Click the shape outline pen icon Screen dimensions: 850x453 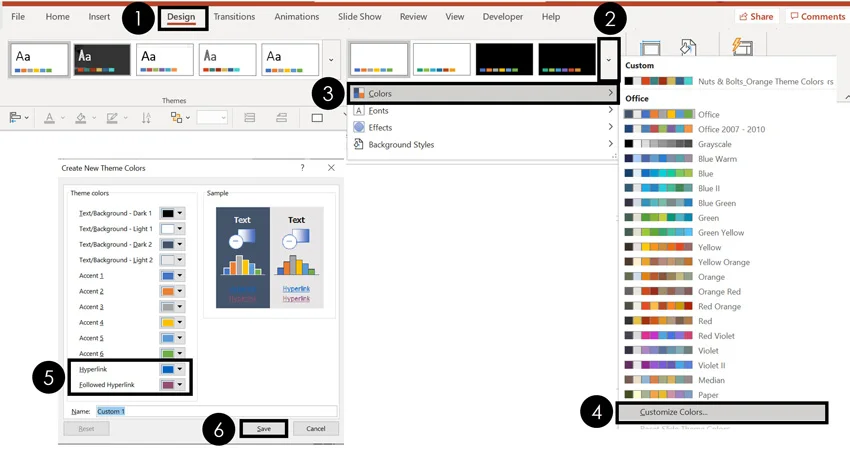point(112,118)
